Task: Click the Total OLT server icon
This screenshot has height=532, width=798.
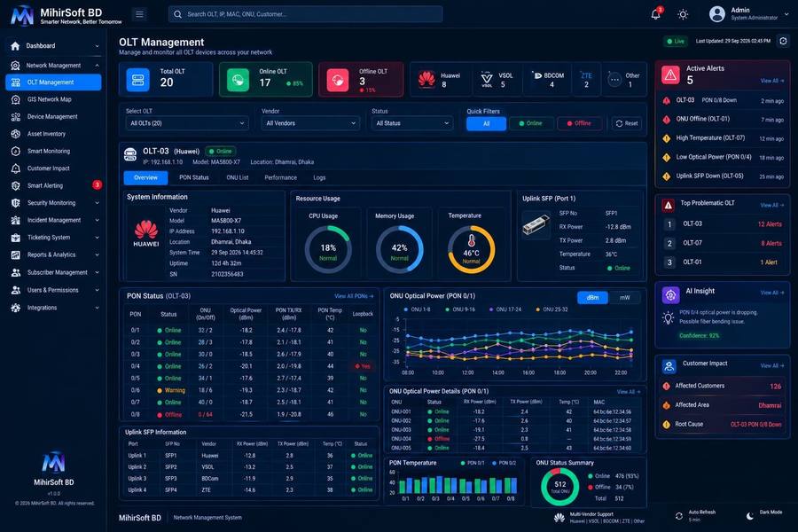Action: [x=138, y=80]
